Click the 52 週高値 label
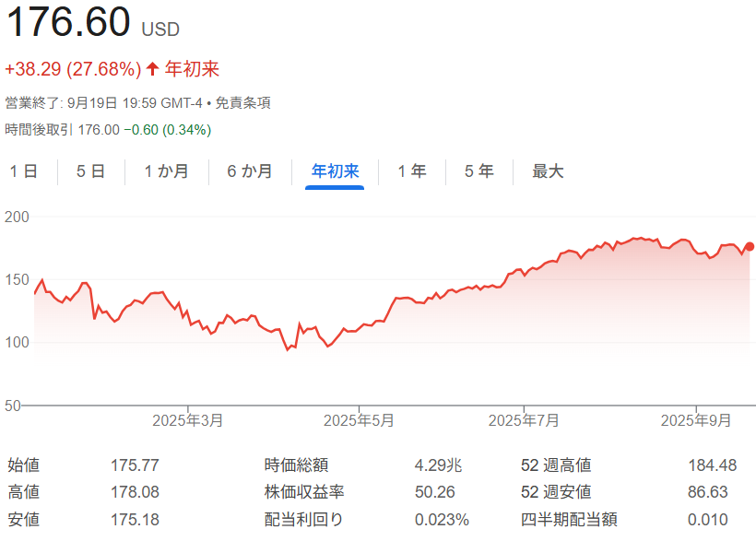Viewport: 756px width, 541px height. tap(555, 465)
